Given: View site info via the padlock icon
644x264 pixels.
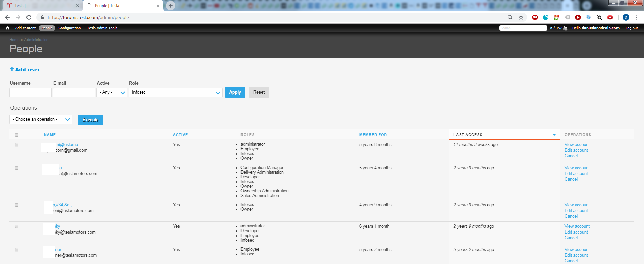Looking at the screenshot, I should [42, 17].
